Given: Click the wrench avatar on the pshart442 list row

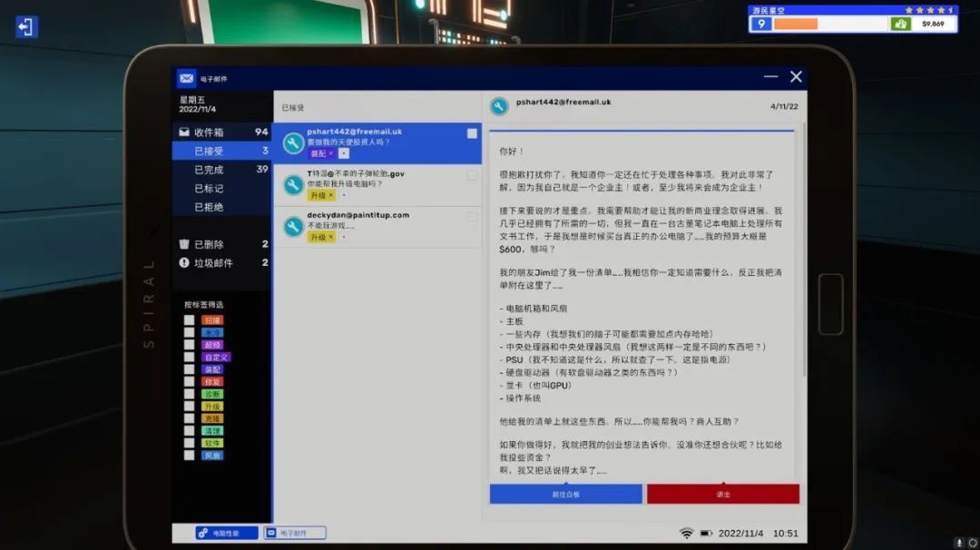Looking at the screenshot, I should 292,142.
